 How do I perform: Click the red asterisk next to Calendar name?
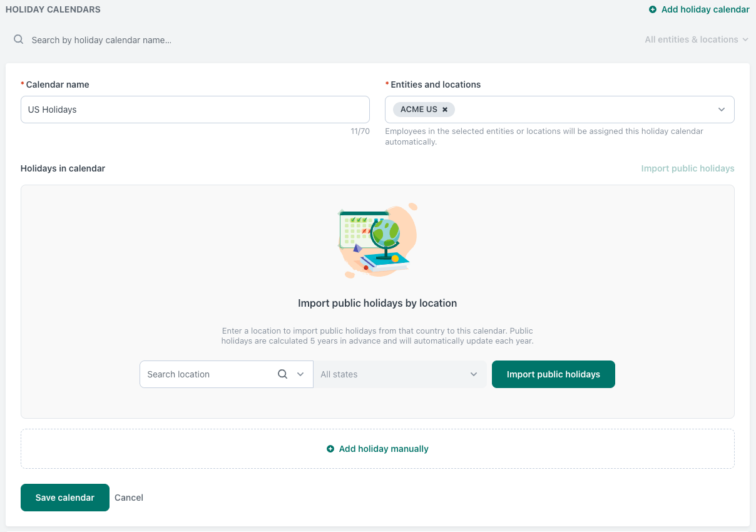coord(22,84)
